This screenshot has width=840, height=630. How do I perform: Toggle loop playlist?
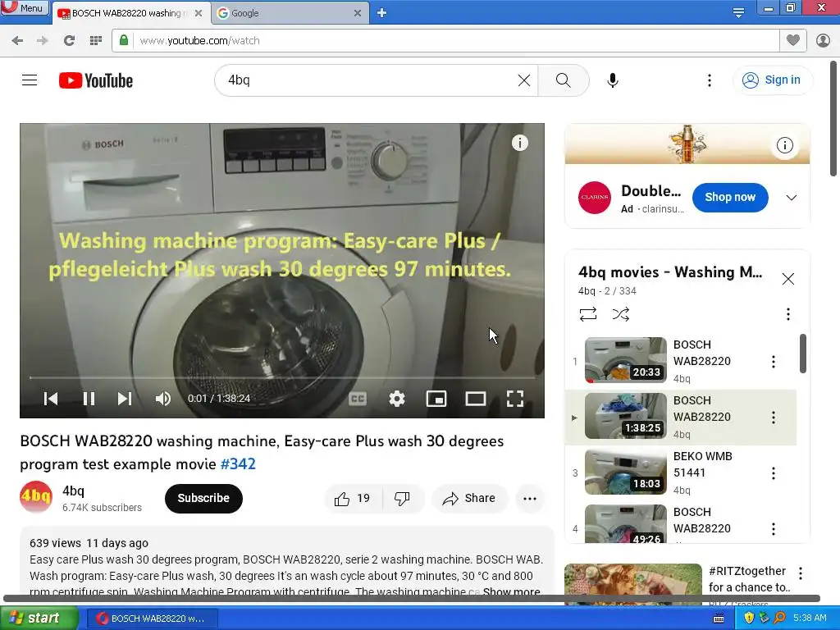point(588,314)
